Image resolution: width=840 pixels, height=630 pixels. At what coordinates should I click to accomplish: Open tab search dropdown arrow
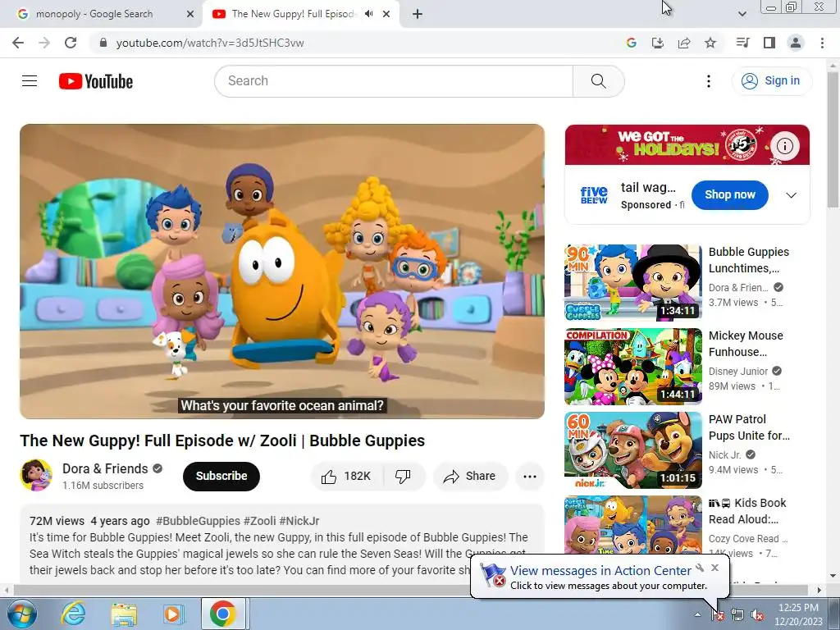click(x=742, y=14)
